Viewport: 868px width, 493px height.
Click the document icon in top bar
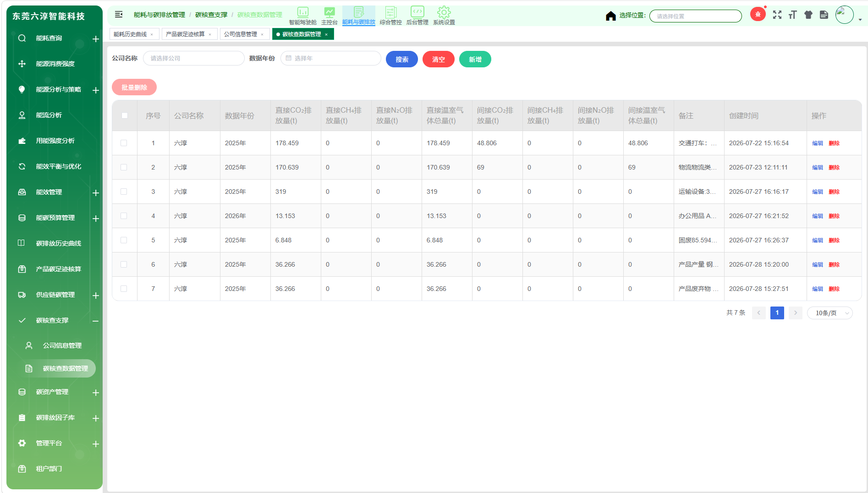point(824,15)
